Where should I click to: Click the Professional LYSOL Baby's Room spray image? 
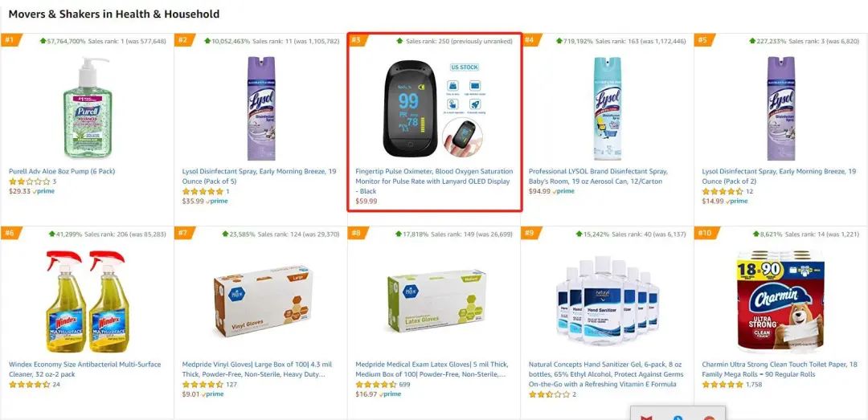[x=608, y=108]
